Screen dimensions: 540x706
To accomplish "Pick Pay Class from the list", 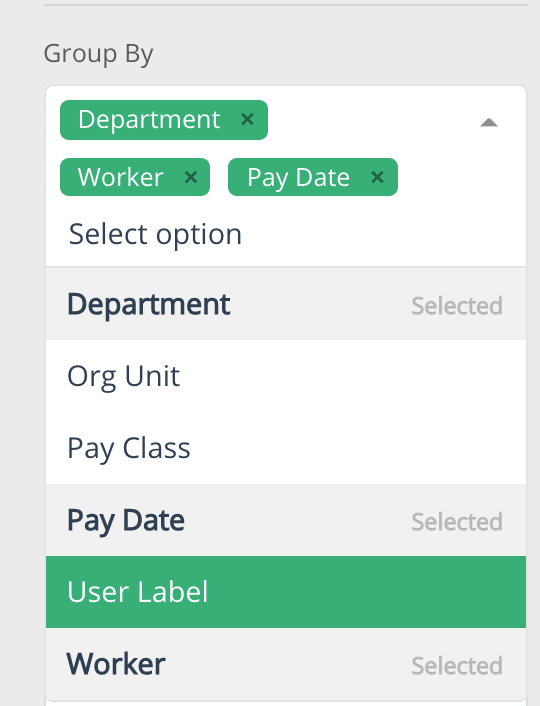I will pos(286,448).
